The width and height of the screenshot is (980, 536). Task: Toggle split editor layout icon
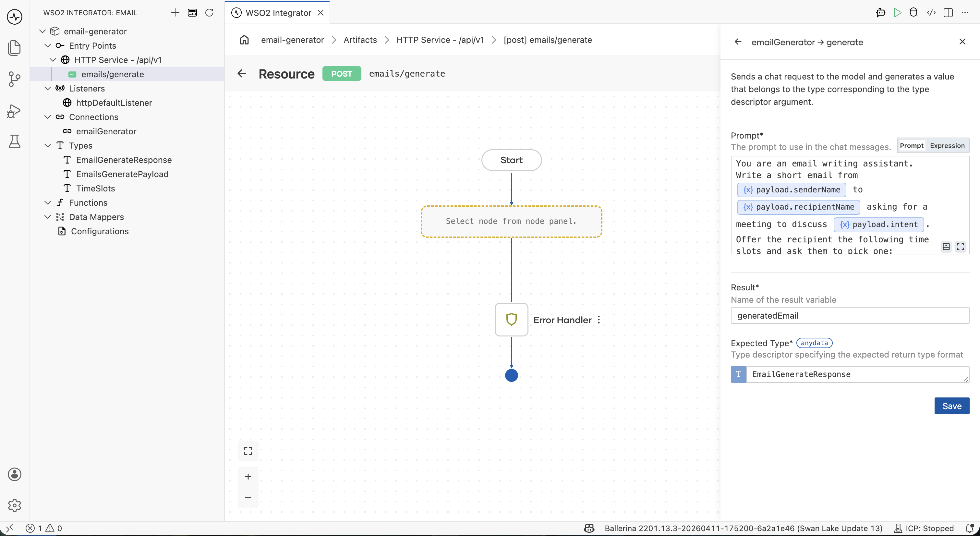point(948,13)
